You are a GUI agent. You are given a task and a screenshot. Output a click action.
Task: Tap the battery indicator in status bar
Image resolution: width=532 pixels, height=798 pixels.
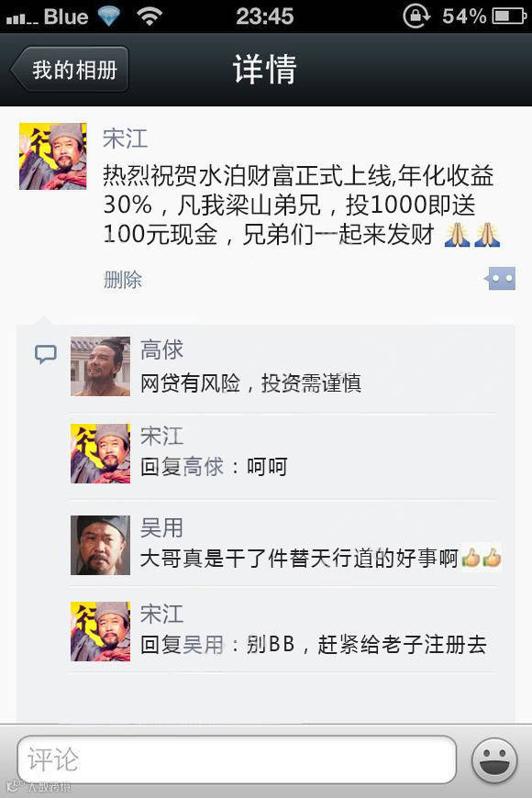(x=509, y=16)
